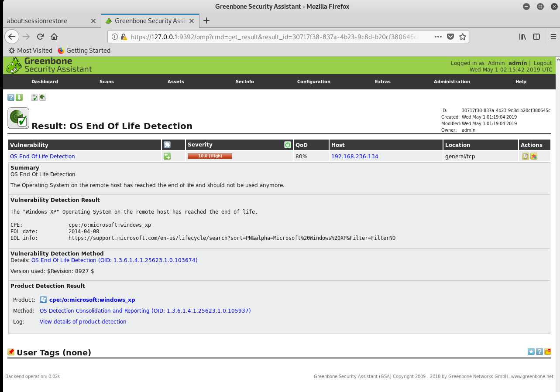Open page actions three-dot menu

coord(438,37)
